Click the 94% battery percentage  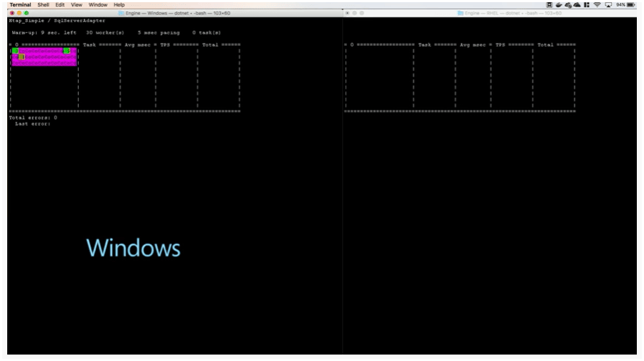[x=620, y=5]
